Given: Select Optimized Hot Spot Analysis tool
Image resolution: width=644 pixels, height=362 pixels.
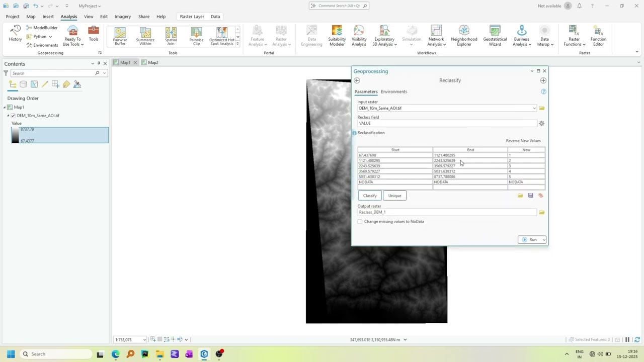Looking at the screenshot, I should click(222, 36).
